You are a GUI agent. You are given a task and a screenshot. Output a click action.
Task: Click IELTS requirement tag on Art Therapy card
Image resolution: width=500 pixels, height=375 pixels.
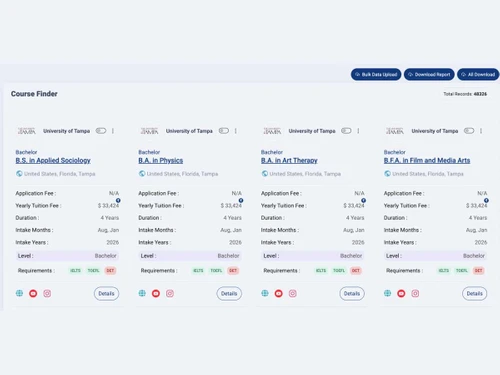coord(321,270)
